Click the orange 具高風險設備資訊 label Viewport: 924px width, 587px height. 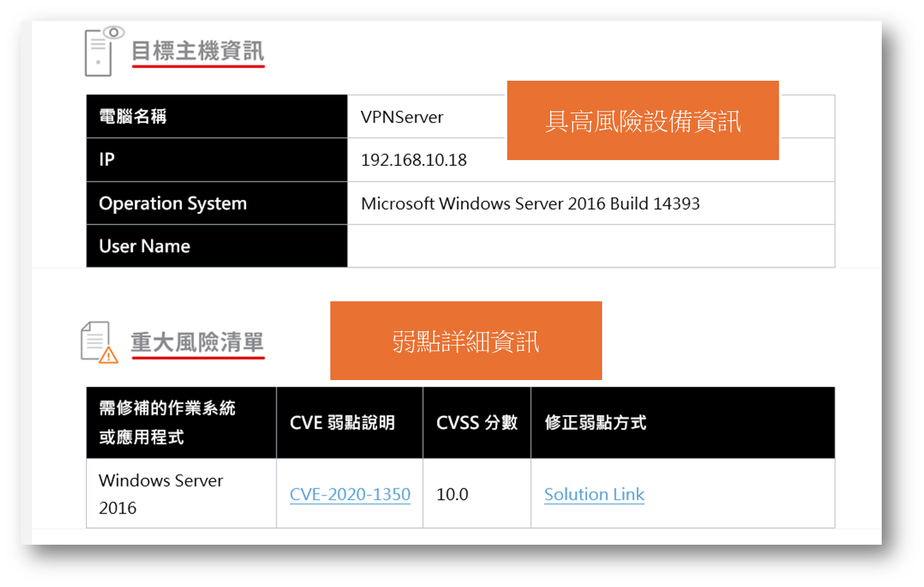click(x=642, y=120)
